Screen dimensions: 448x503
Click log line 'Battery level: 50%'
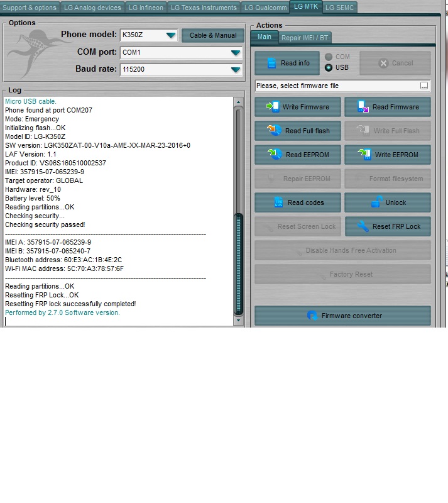pos(33,198)
